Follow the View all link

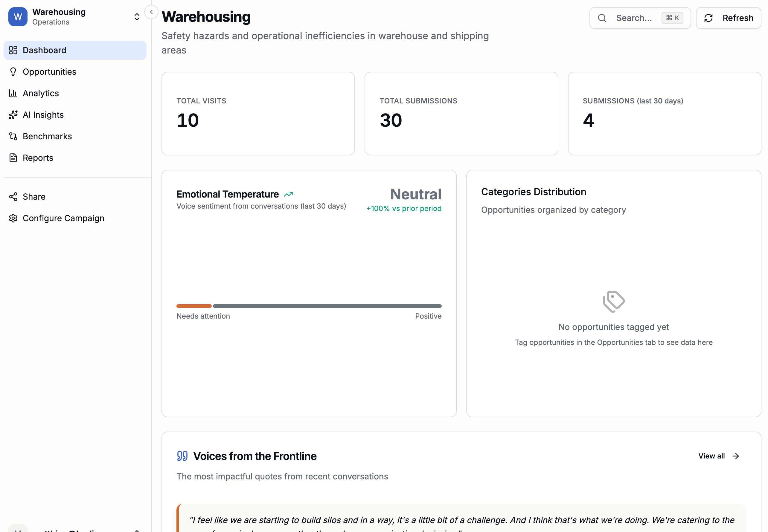(x=719, y=456)
